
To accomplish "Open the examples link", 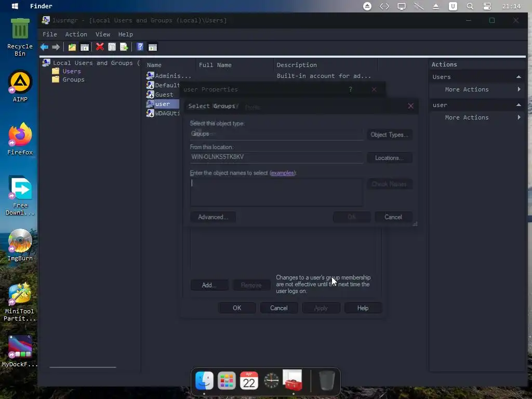I will tap(282, 173).
